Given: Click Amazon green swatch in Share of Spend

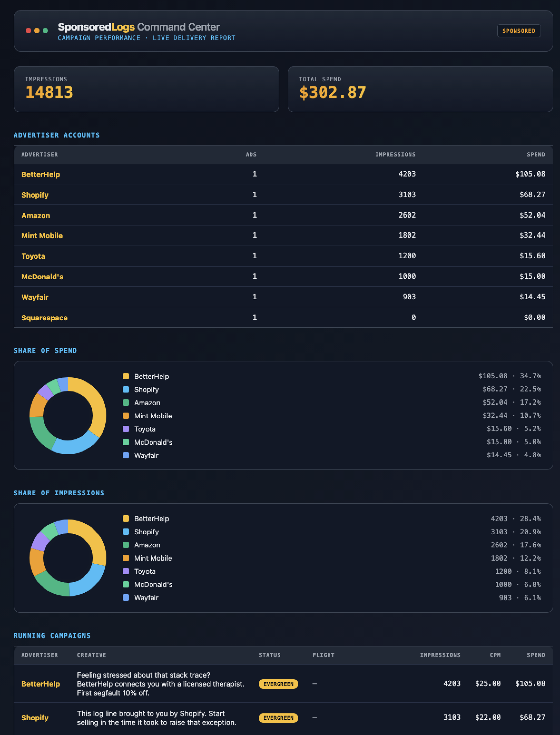Looking at the screenshot, I should pyautogui.click(x=126, y=403).
